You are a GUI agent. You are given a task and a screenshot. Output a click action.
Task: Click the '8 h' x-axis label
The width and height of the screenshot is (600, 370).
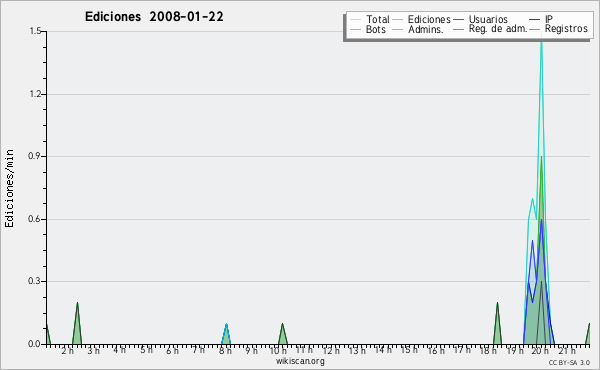point(225,351)
